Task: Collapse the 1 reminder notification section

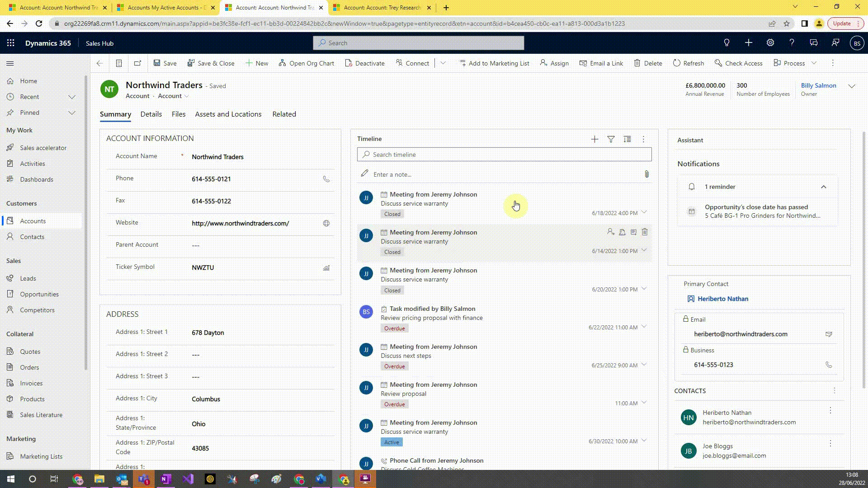Action: [823, 187]
